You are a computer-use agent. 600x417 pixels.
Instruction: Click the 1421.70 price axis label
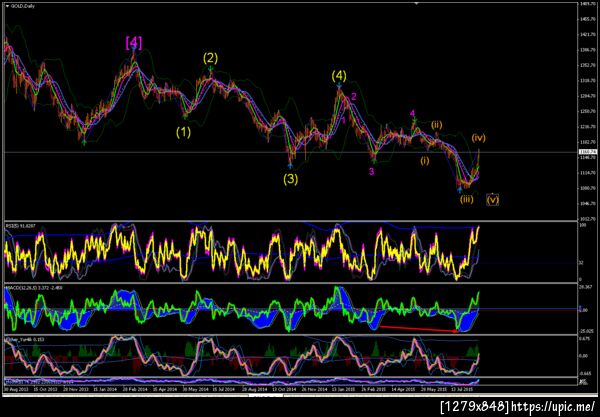(588, 34)
